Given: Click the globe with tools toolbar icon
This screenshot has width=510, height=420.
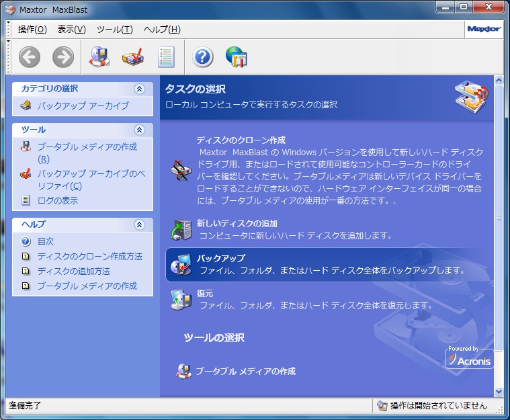Looking at the screenshot, I should point(237,57).
